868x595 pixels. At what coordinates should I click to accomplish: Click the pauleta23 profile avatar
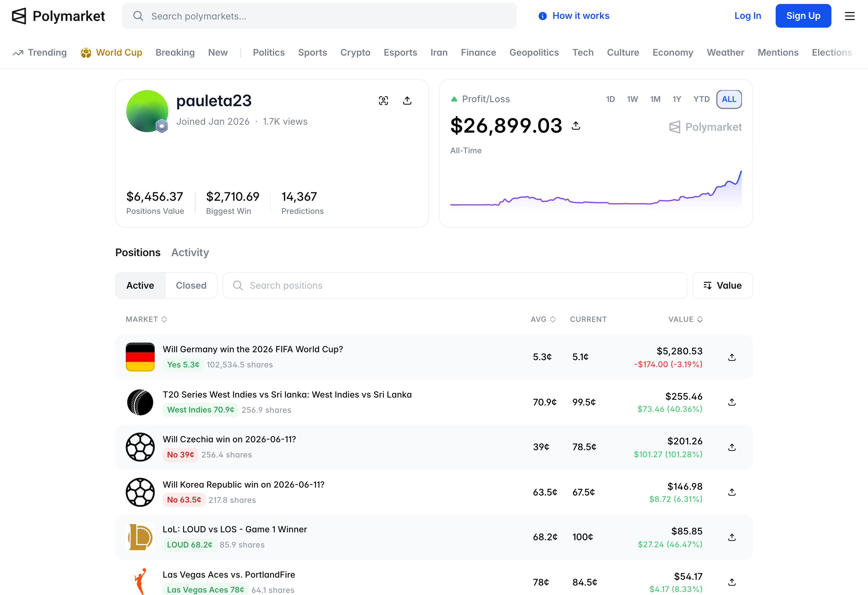pyautogui.click(x=147, y=111)
